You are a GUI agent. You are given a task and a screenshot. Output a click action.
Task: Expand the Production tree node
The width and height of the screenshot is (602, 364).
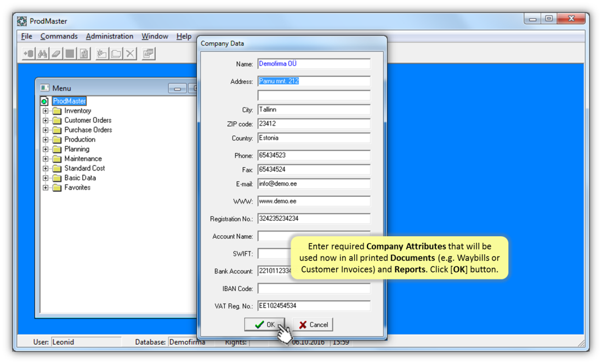pos(46,140)
